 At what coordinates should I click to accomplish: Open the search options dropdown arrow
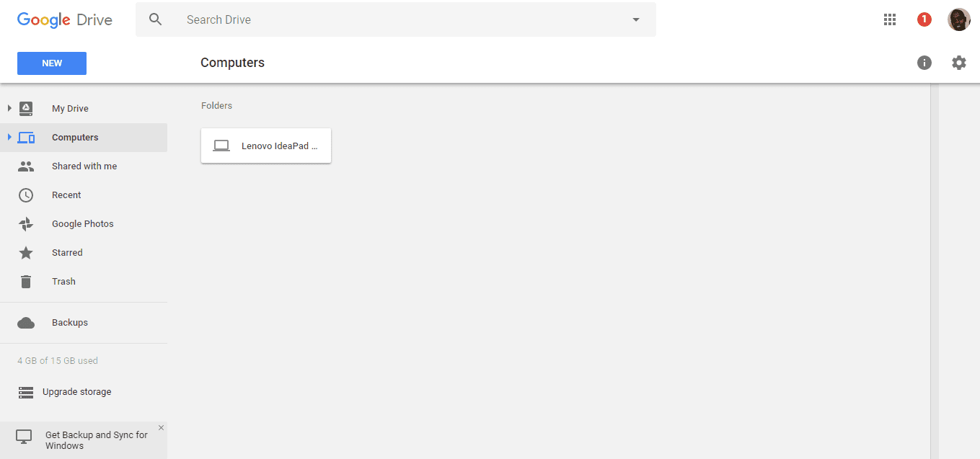coord(636,19)
